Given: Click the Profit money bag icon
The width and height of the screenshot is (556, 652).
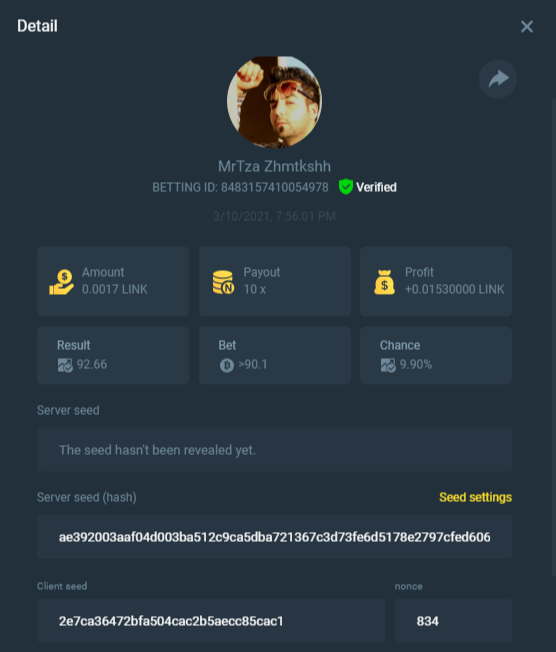Looking at the screenshot, I should pos(384,282).
